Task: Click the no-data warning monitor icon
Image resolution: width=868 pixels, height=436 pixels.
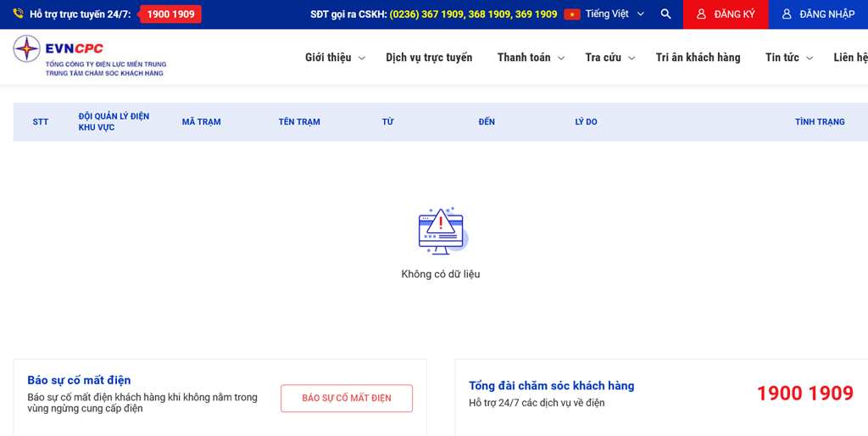Action: [441, 231]
